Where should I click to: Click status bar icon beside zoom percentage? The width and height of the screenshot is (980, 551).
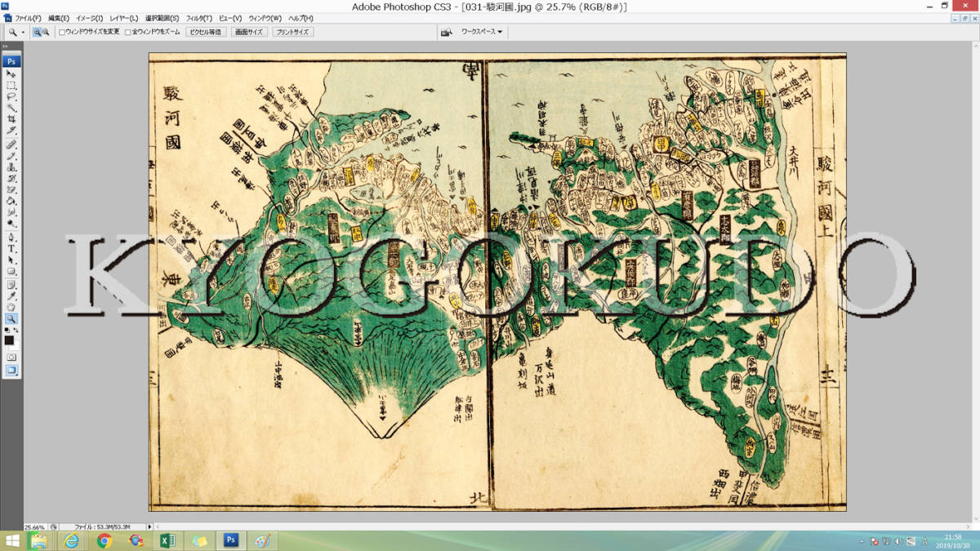coord(54,527)
